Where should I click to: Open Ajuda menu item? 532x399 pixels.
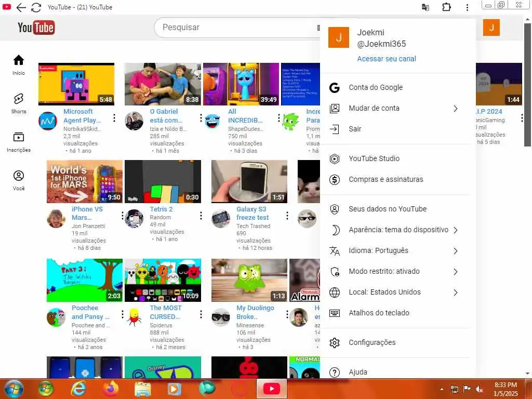(x=395, y=372)
